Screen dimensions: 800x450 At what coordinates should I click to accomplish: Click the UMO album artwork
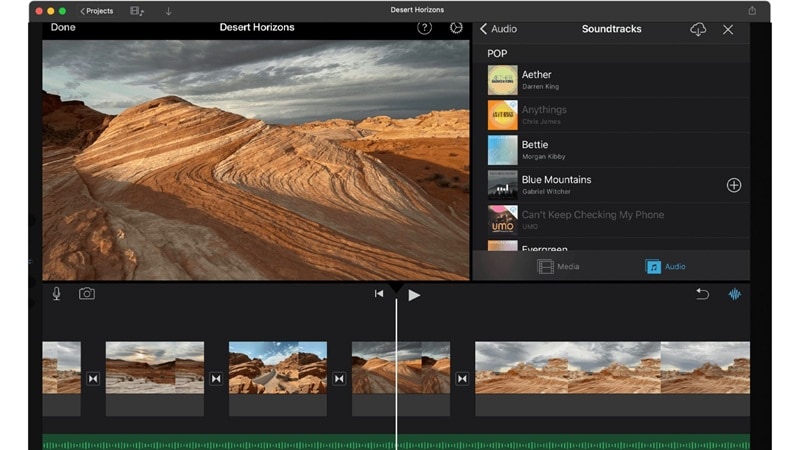[503, 220]
